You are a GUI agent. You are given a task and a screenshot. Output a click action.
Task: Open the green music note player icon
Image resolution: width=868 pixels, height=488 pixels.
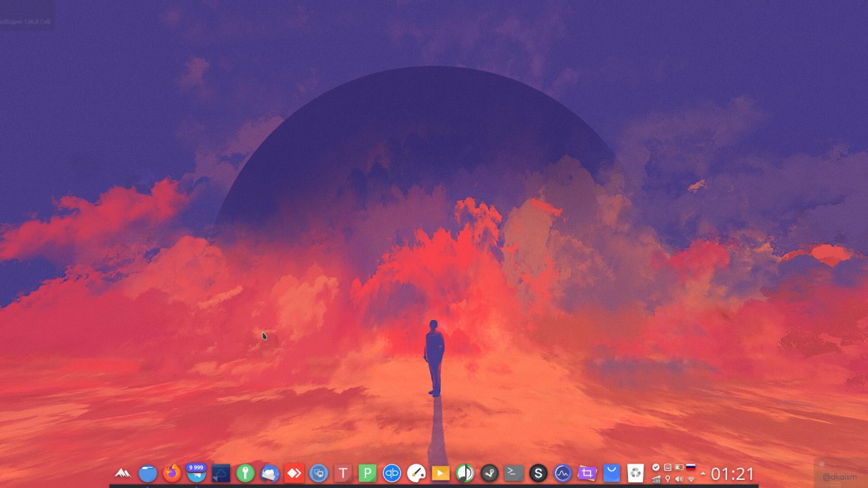[x=465, y=473]
